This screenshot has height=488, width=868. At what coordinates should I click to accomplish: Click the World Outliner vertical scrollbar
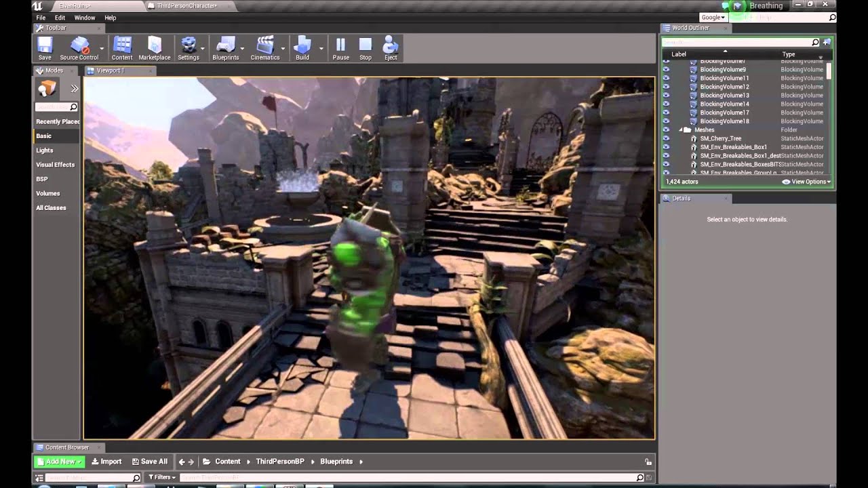click(829, 71)
